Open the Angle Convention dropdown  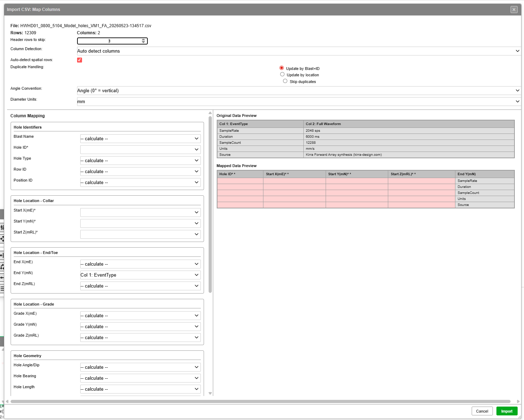[x=299, y=90]
